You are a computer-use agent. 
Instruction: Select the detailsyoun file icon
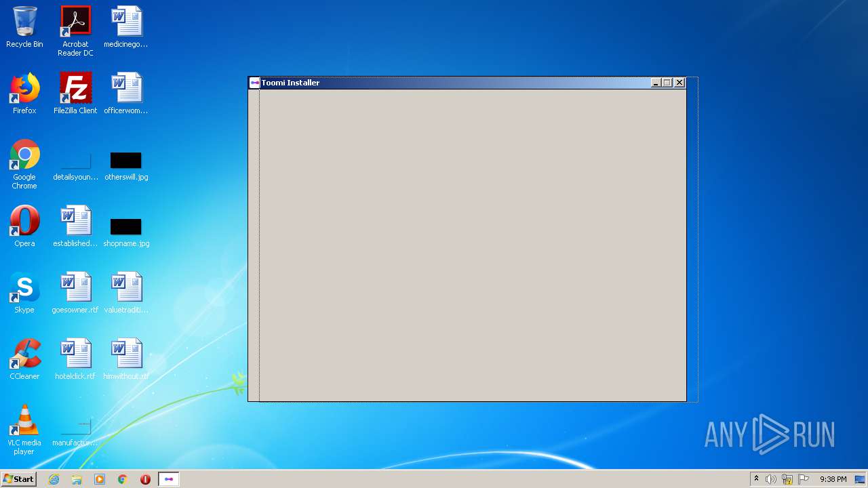click(75, 166)
